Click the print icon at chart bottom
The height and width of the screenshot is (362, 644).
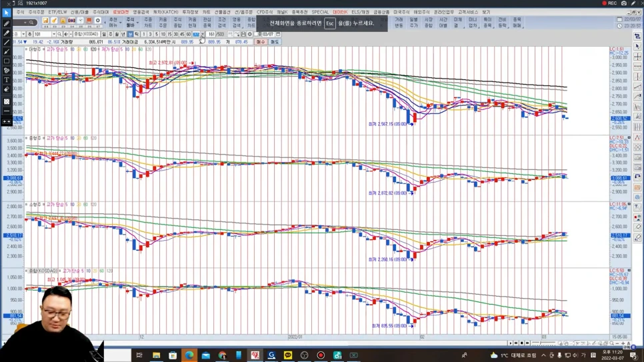coord(606,343)
